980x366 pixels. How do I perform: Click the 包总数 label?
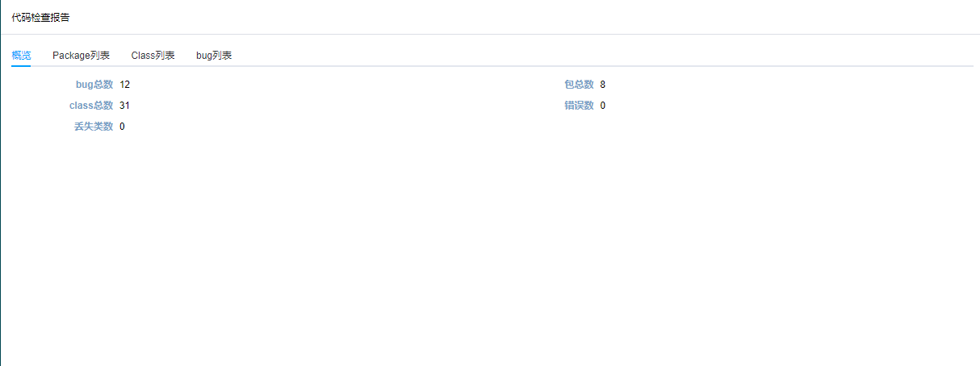click(x=579, y=85)
